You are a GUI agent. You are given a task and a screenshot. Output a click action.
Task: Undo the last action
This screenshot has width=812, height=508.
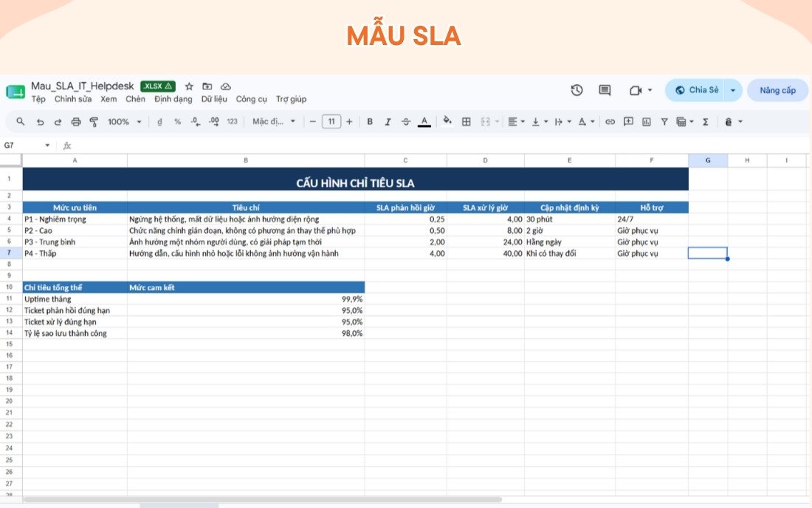(40, 122)
